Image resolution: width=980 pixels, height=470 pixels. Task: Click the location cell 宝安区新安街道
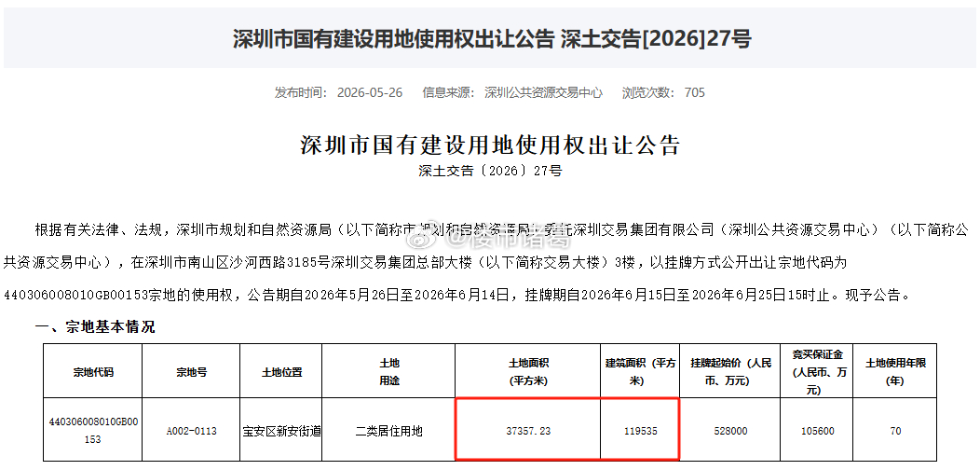pyautogui.click(x=281, y=431)
